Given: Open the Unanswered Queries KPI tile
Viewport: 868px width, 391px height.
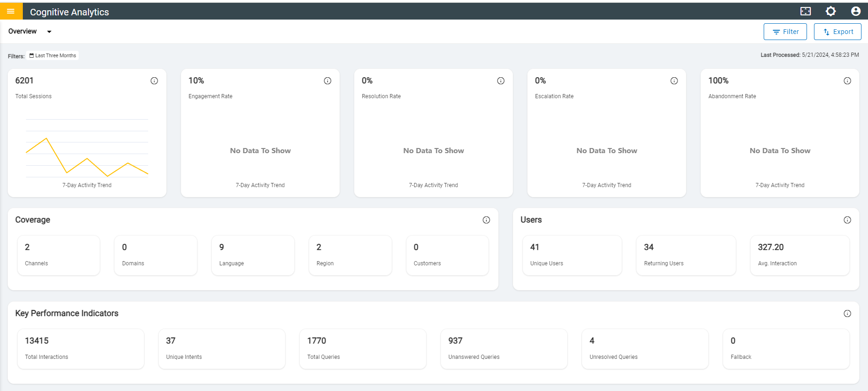Looking at the screenshot, I should point(504,349).
